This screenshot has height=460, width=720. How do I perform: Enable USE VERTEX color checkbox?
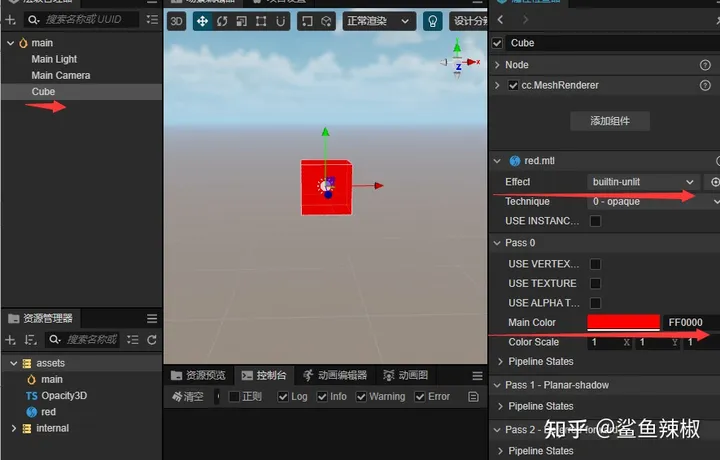[595, 264]
